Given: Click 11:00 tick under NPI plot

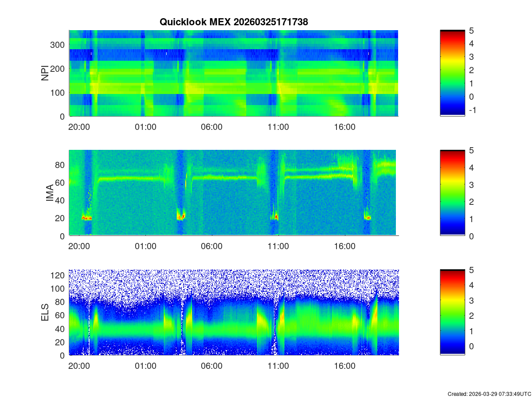Looking at the screenshot, I should pos(278,127).
